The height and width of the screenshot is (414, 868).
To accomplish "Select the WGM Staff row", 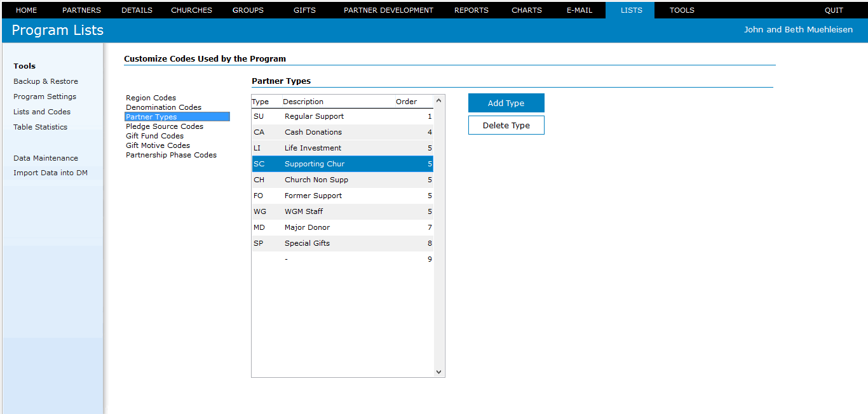I will pos(342,211).
